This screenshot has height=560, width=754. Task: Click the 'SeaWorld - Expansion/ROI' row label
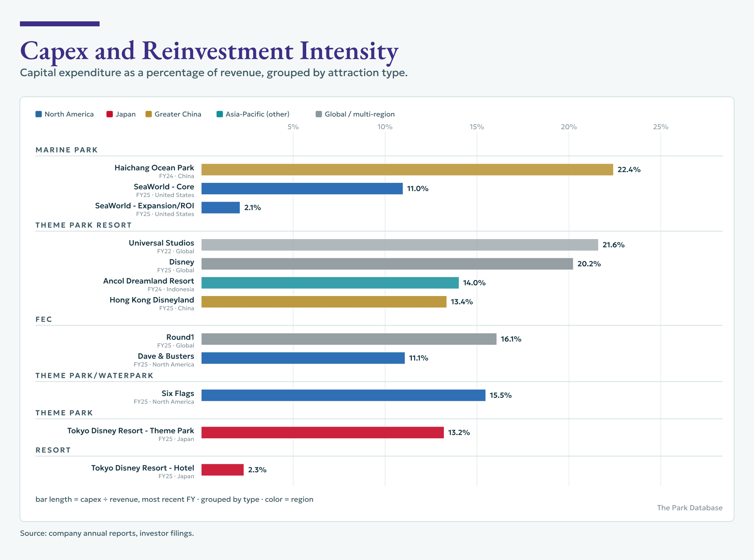pos(145,206)
